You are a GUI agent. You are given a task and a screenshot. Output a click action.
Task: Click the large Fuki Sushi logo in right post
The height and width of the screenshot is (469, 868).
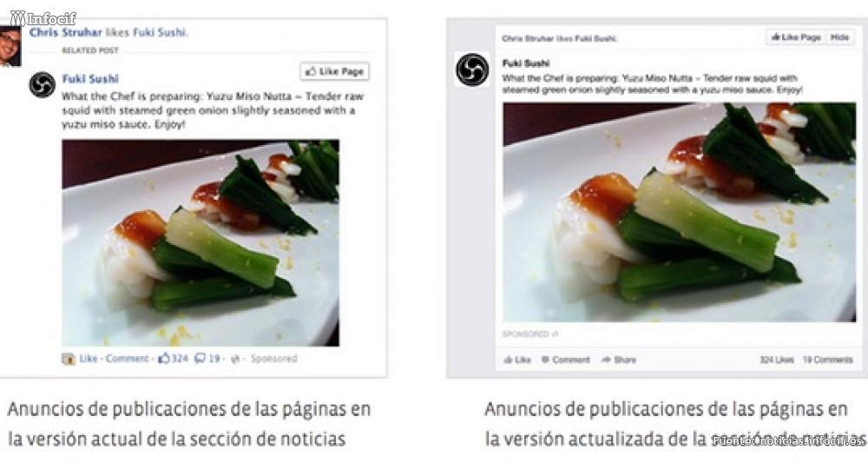click(x=472, y=69)
